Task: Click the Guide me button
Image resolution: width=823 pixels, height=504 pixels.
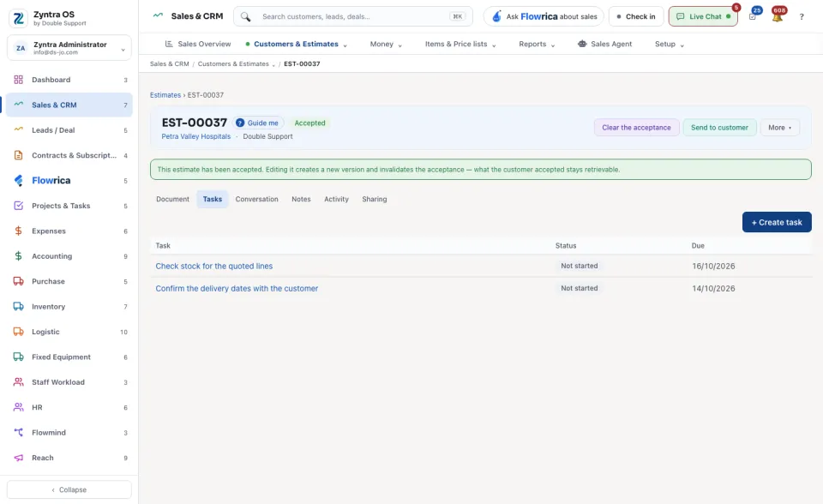Action: (x=258, y=123)
